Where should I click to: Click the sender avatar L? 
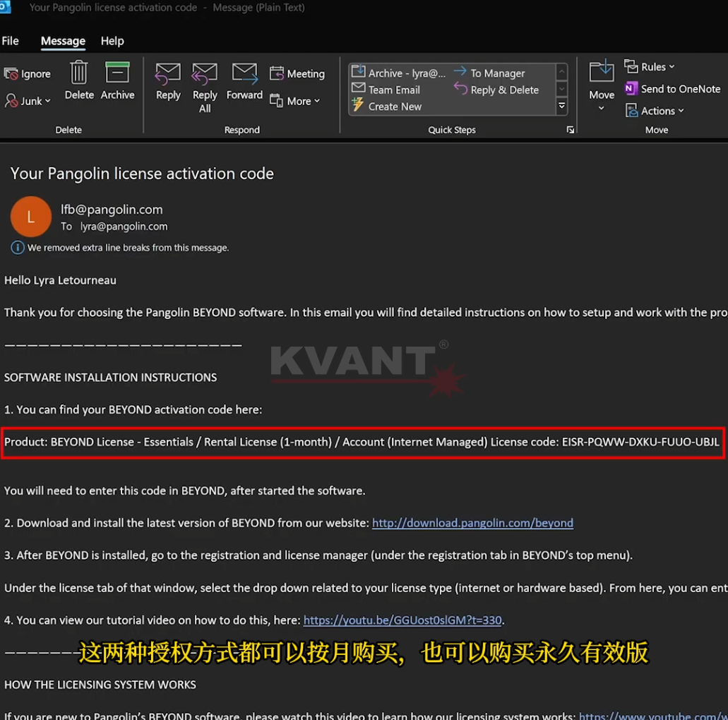click(31, 216)
